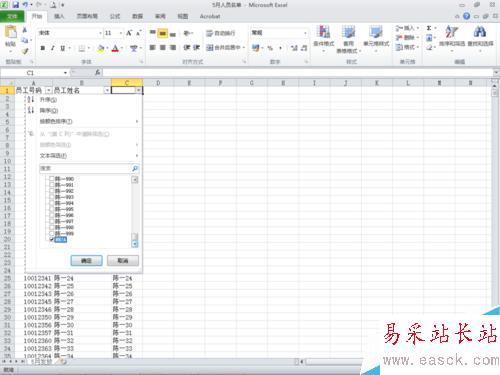
Task: Uncheck the highlighted last filter checkbox
Action: point(52,239)
